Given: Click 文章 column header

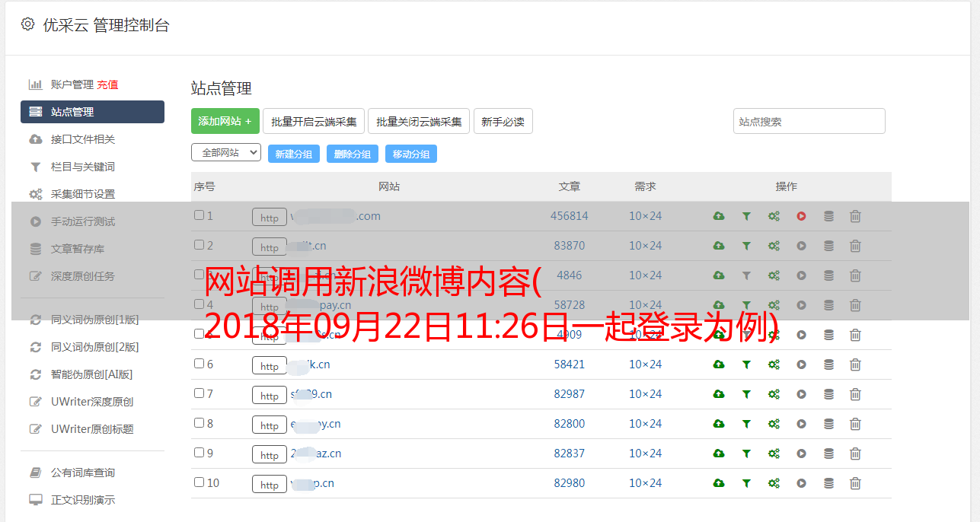Looking at the screenshot, I should point(570,186).
